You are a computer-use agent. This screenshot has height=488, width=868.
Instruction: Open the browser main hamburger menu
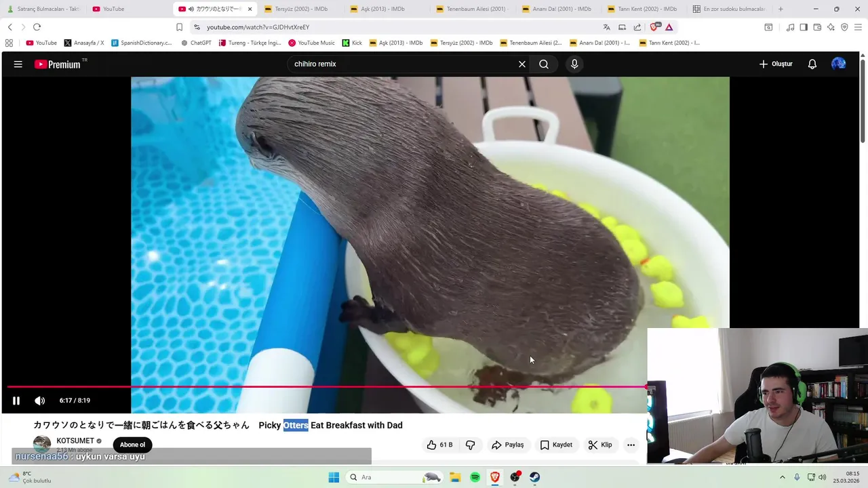(x=858, y=27)
